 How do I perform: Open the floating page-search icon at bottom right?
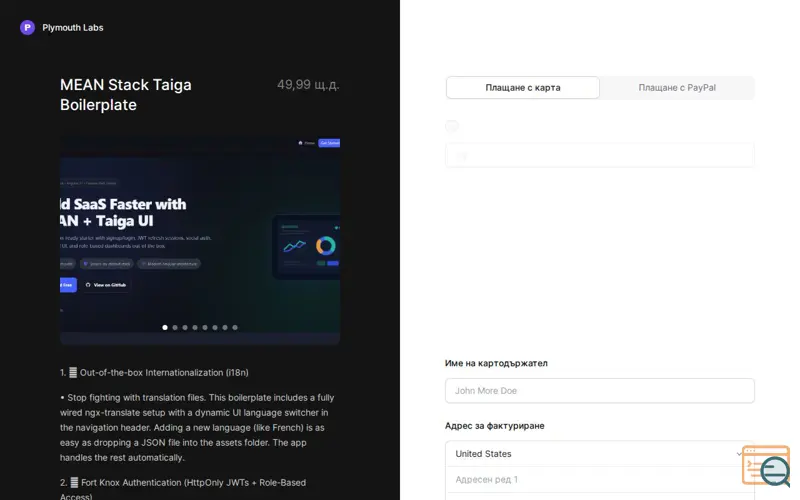(x=766, y=465)
